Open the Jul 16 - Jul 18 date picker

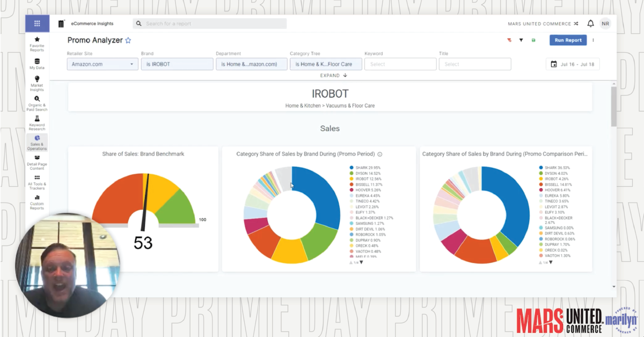point(573,64)
